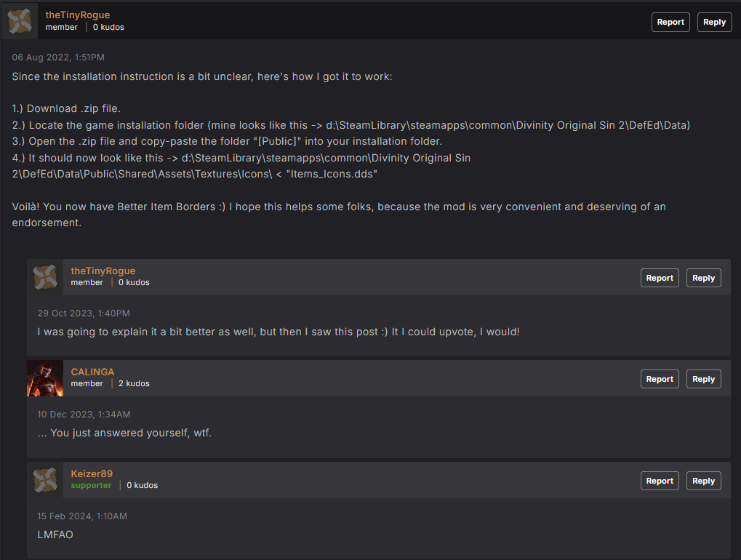Image resolution: width=741 pixels, height=560 pixels.
Task: Reply to CALINGA's comment
Action: (703, 379)
